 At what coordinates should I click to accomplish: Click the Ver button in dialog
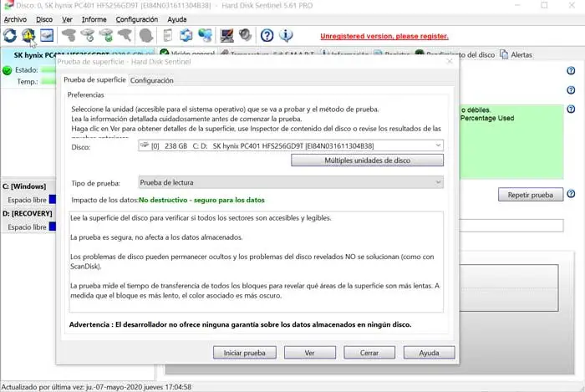310,353
